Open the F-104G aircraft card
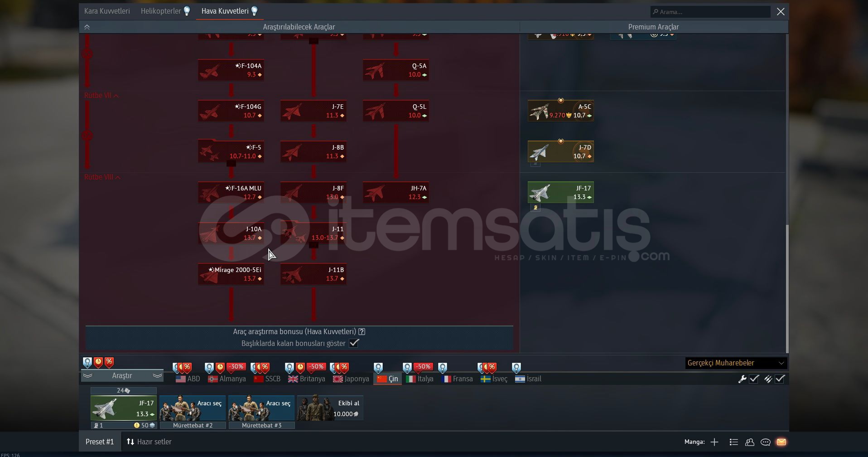The height and width of the screenshot is (457, 868). pyautogui.click(x=231, y=111)
